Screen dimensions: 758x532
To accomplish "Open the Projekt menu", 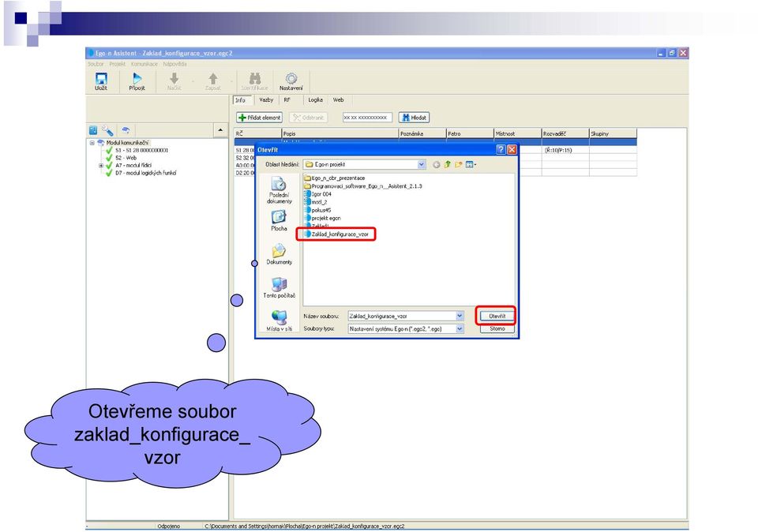I will click(117, 64).
